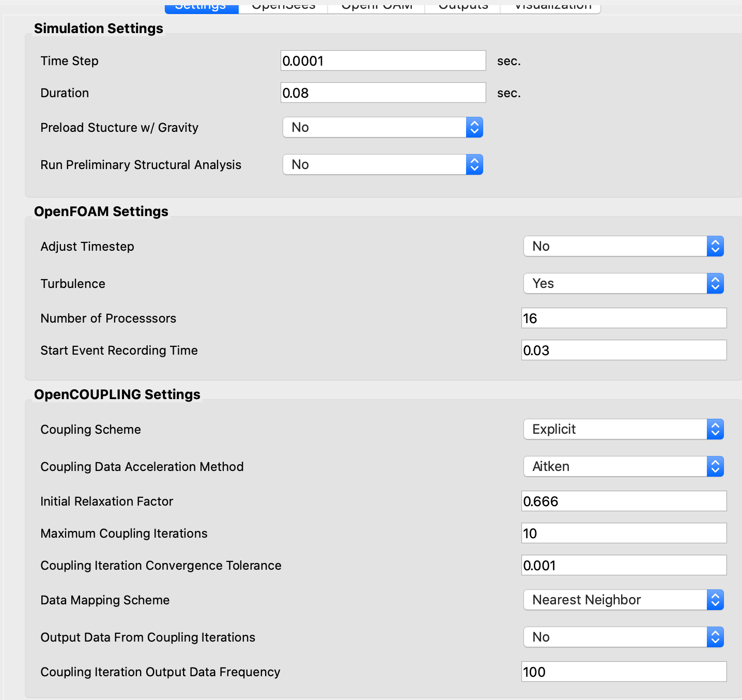Edit the Number of Processsors field

pyautogui.click(x=624, y=318)
